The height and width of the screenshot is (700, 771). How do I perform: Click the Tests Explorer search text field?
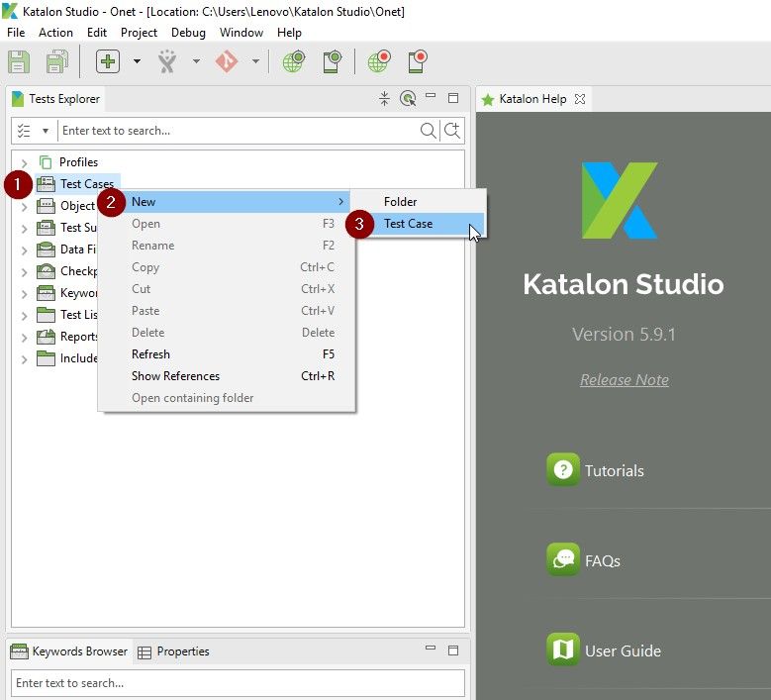(x=238, y=131)
